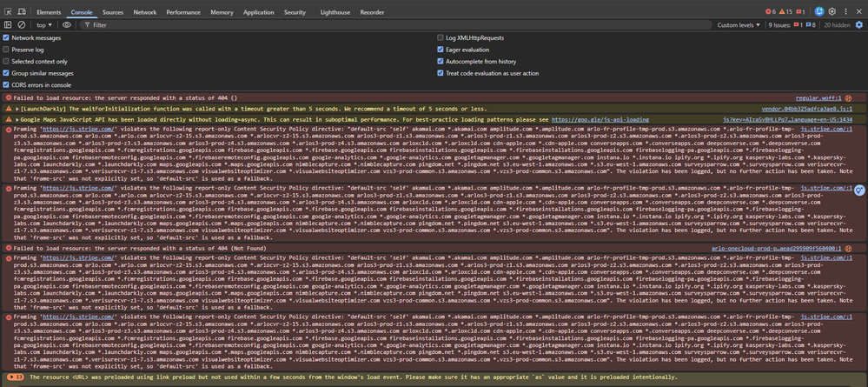The image size is (868, 387).
Task: Click the blue issues count 8 icon
Action: pos(811,25)
